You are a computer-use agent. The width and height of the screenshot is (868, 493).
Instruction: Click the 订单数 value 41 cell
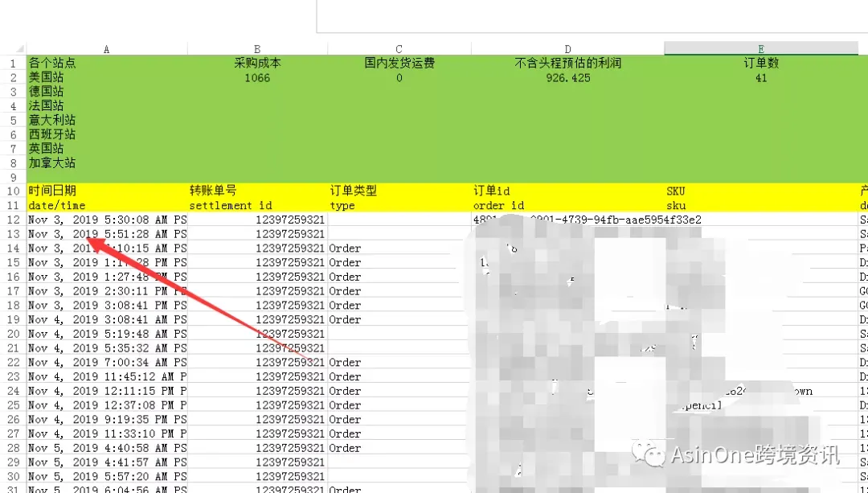tap(761, 77)
